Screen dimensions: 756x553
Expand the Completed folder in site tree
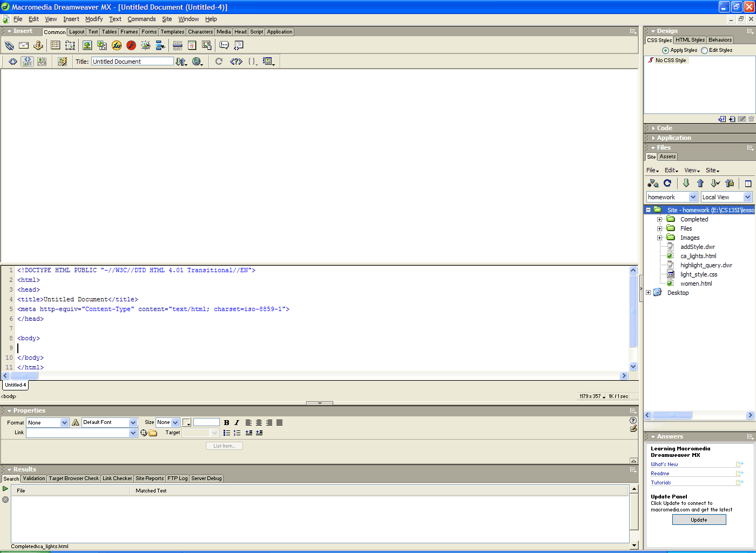[x=659, y=219]
